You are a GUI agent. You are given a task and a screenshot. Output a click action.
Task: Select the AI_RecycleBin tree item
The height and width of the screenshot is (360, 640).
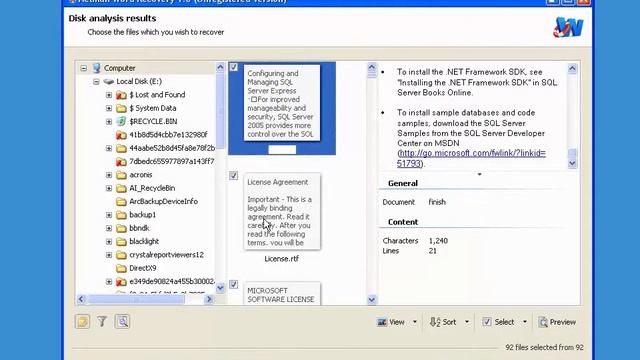click(152, 188)
